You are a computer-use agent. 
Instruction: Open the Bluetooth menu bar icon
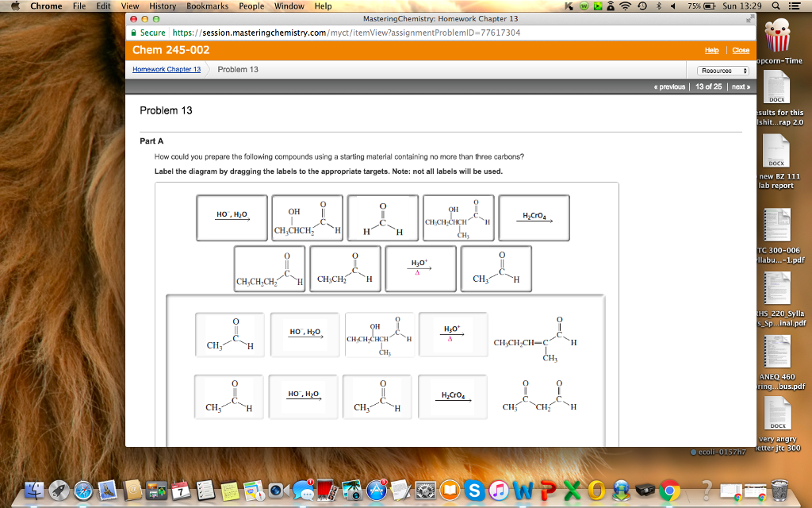659,6
